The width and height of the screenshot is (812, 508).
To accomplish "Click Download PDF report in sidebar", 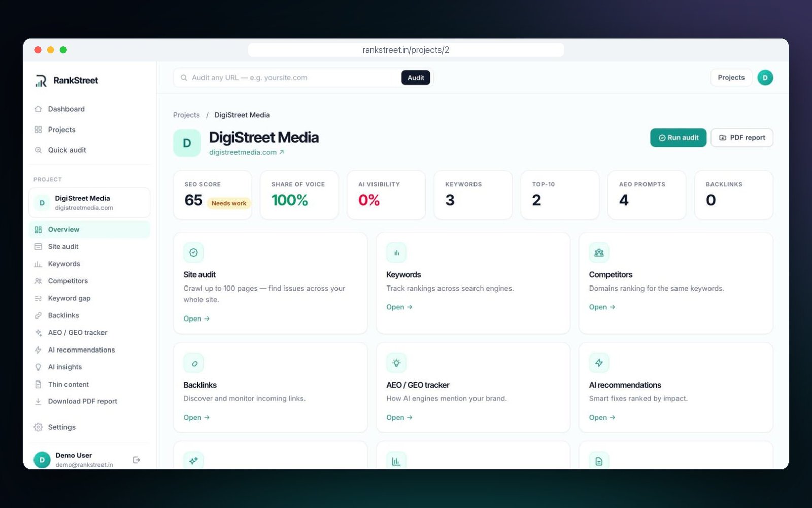I will click(89, 401).
